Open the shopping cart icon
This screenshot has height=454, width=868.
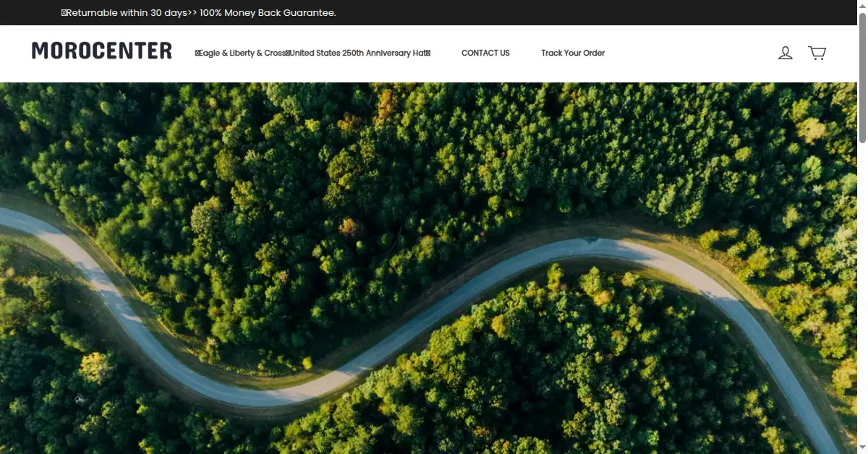click(817, 53)
